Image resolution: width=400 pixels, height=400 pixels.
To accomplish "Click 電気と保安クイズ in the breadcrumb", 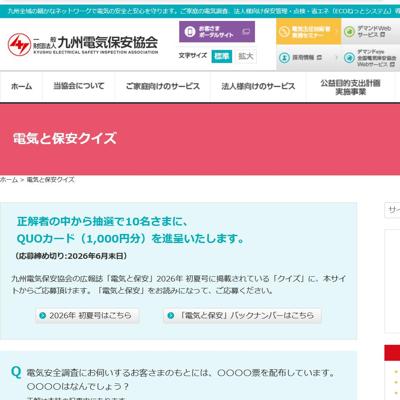I will [50, 180].
